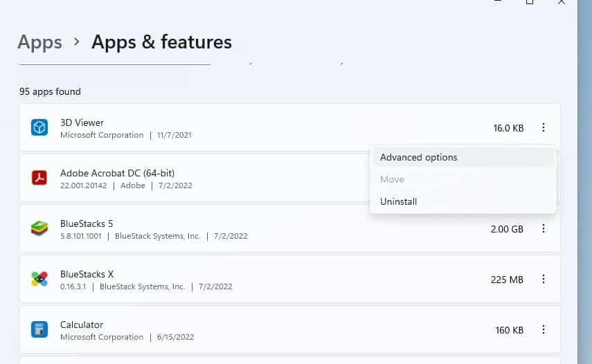Image resolution: width=592 pixels, height=364 pixels.
Task: Click the Calculator list entry name
Action: tap(82, 325)
